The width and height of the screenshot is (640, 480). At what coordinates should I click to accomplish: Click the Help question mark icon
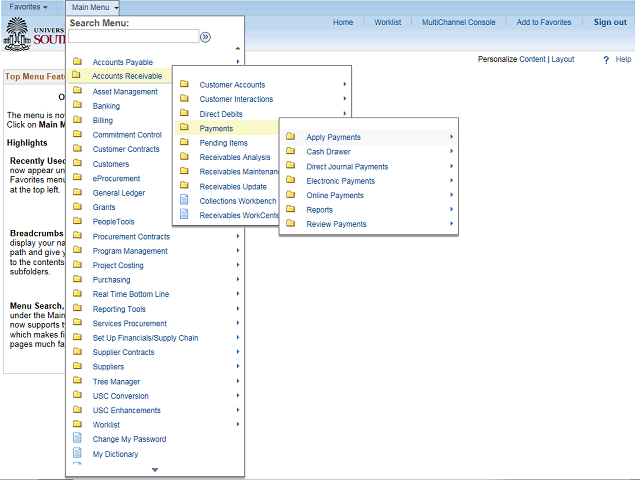pos(607,60)
